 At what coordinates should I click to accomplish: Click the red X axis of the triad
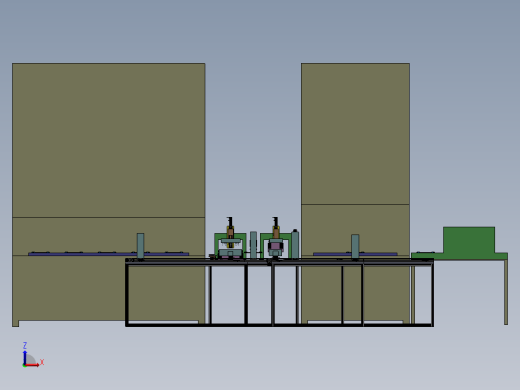32,365
